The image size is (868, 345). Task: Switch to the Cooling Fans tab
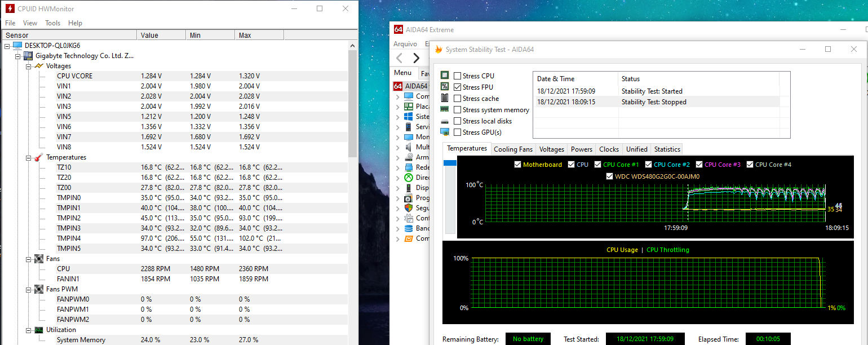coord(513,149)
